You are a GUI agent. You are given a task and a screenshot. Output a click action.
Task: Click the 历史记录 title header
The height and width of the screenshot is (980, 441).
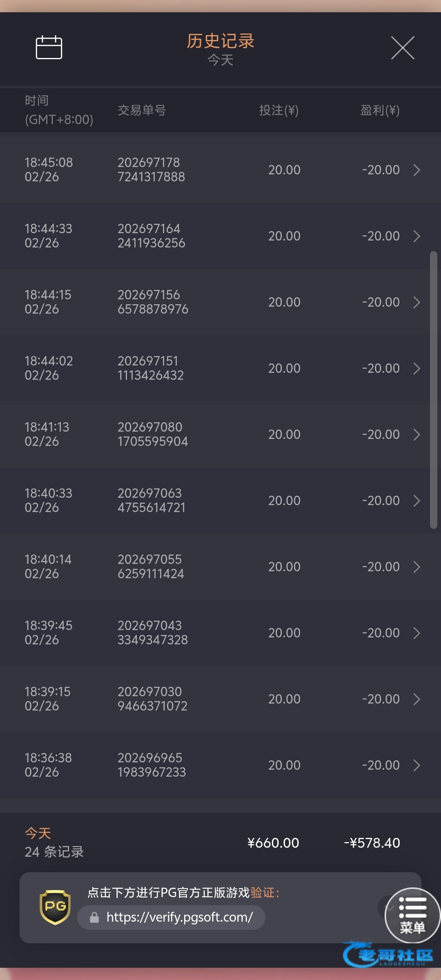click(220, 41)
